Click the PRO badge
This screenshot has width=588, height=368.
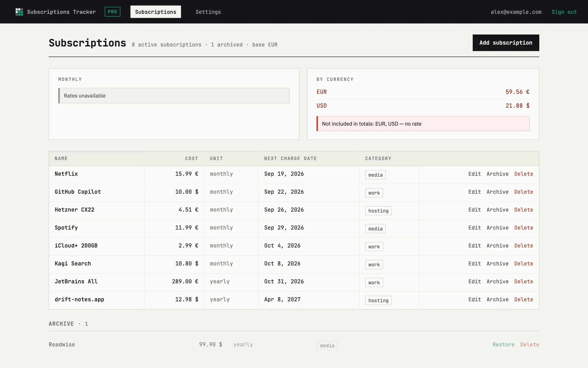[112, 12]
